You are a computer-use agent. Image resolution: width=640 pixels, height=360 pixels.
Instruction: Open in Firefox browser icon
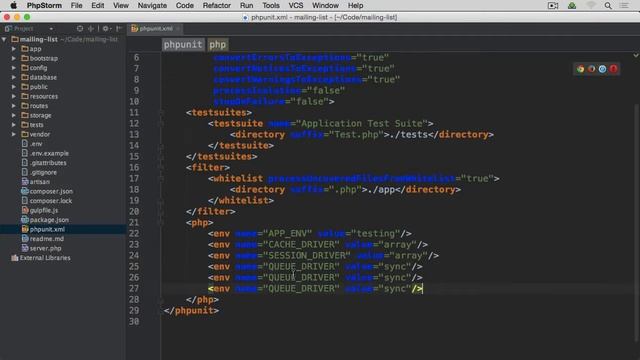591,69
